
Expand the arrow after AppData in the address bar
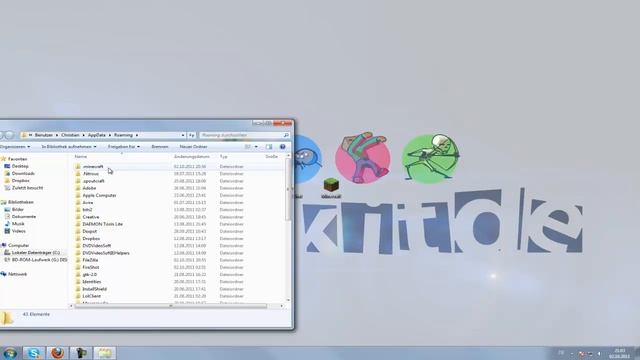tap(109, 135)
